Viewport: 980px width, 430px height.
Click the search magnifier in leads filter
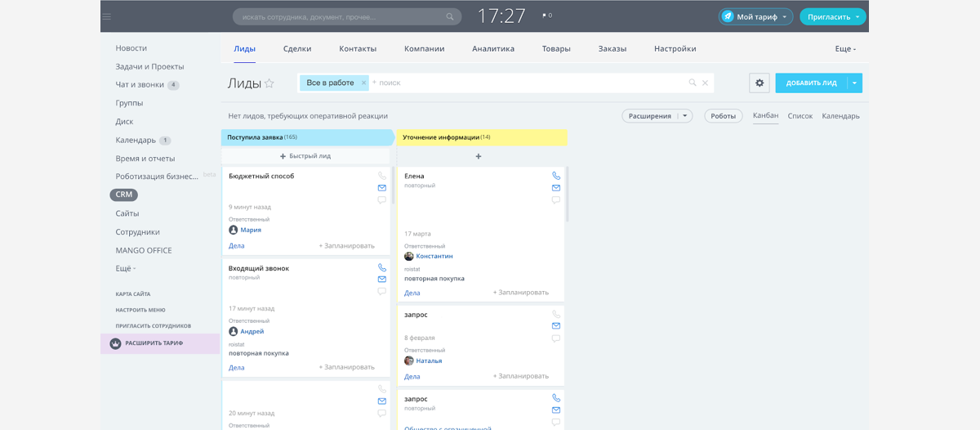[693, 83]
